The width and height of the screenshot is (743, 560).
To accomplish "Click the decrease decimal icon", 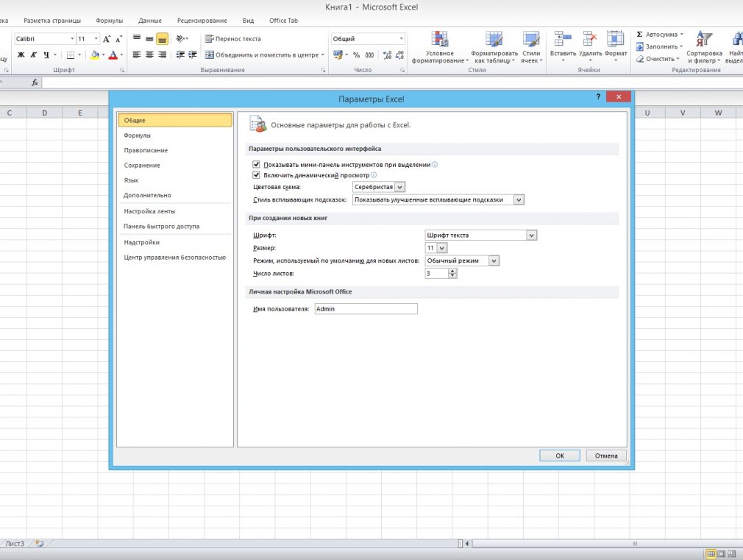I will (399, 55).
